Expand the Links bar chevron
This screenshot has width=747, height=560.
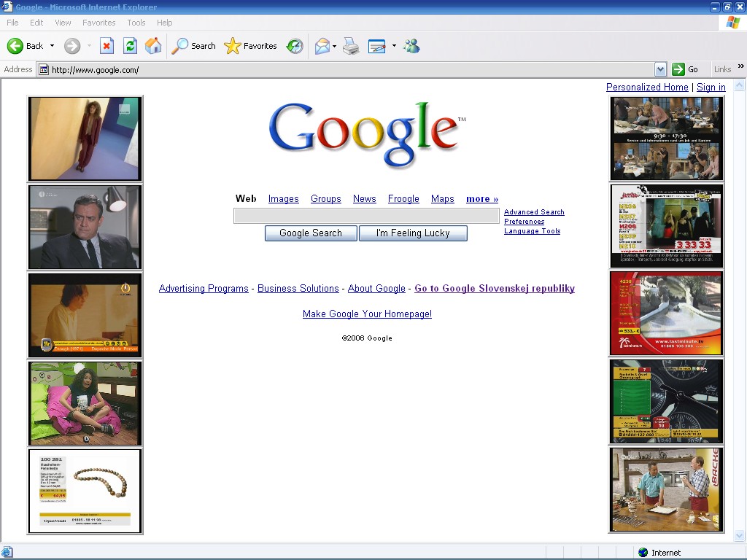tap(740, 67)
